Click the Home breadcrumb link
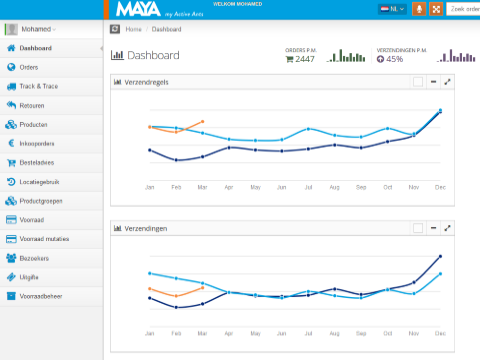This screenshot has height=360, width=480. pyautogui.click(x=133, y=29)
